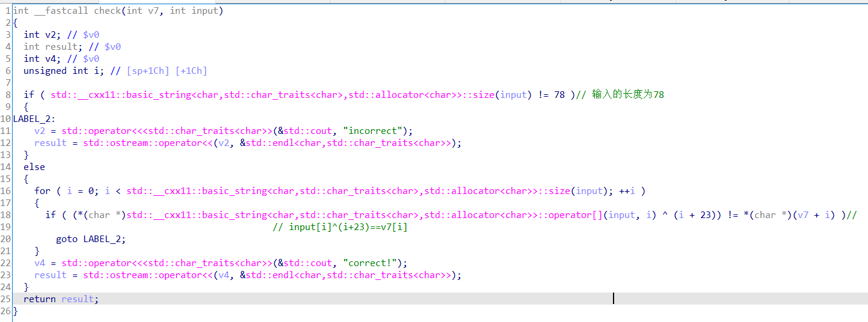This screenshot has width=868, height=322.
Task: Click "size" method call on line 16
Action: (560, 191)
